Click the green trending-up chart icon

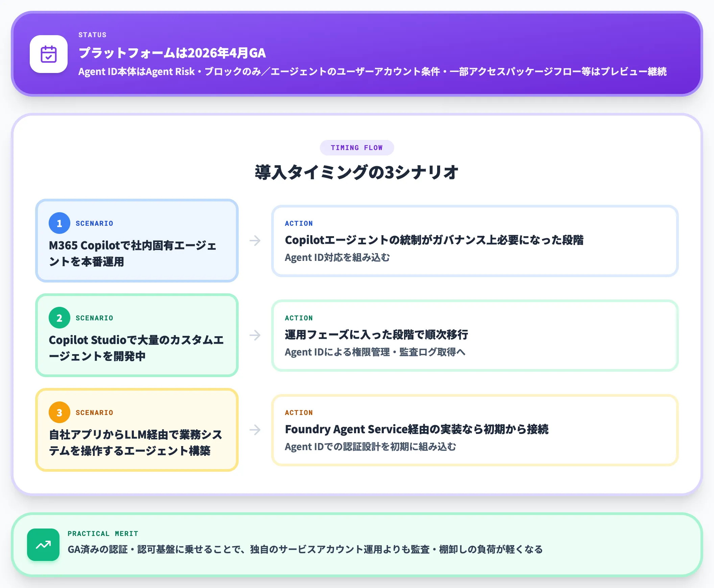coord(43,545)
